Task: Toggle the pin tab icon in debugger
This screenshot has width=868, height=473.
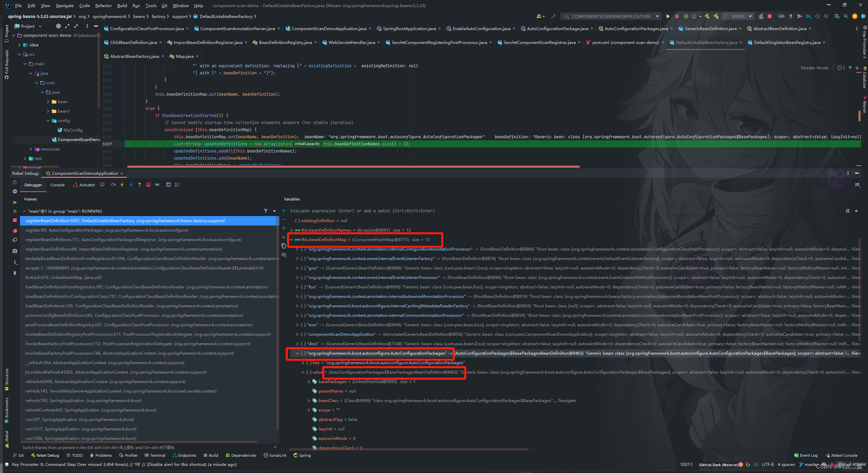Action: tap(15, 273)
